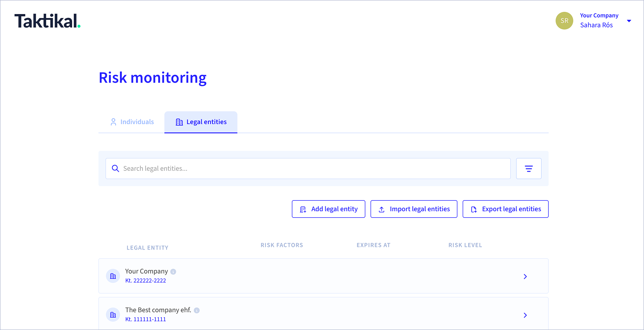Switch to the Individuals tab

coord(132,122)
